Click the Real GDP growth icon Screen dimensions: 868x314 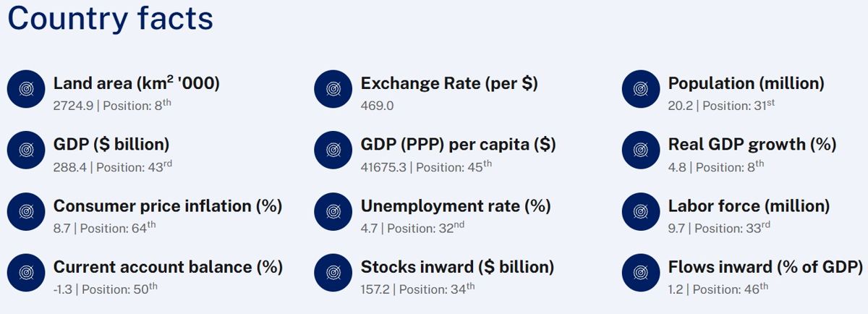[640, 150]
